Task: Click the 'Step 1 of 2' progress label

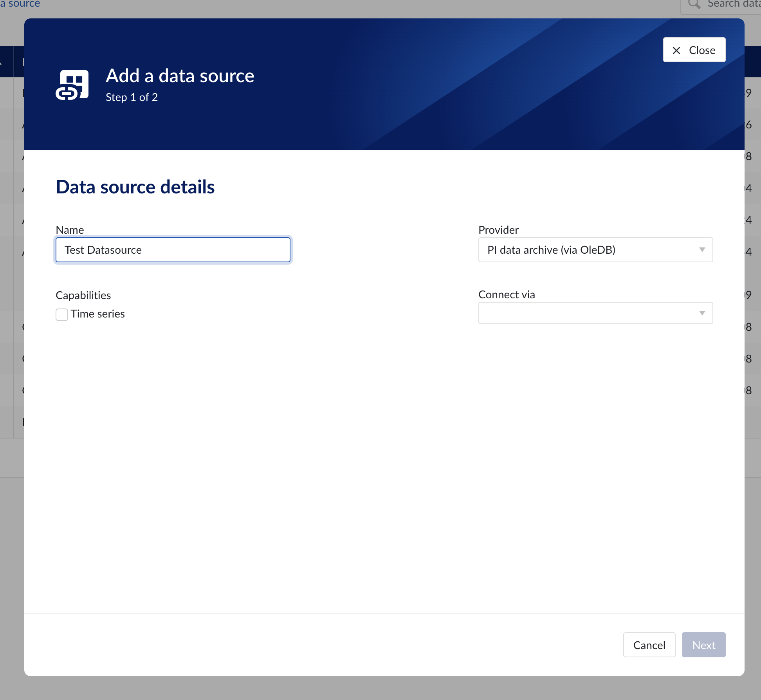Action: point(132,97)
